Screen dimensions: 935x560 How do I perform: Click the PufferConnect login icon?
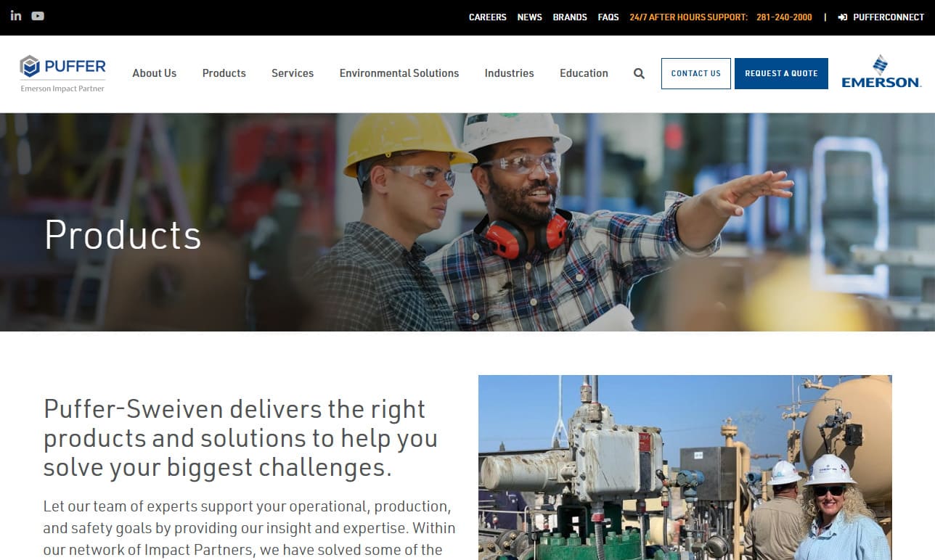(843, 17)
